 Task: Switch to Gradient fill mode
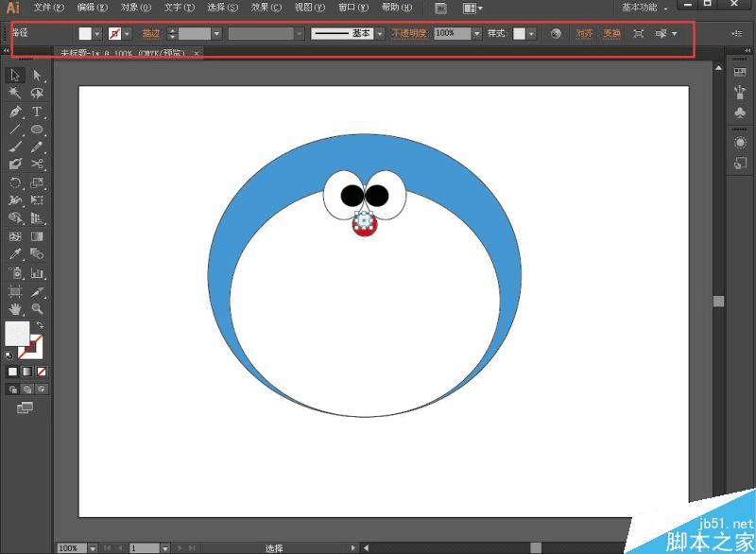27,372
